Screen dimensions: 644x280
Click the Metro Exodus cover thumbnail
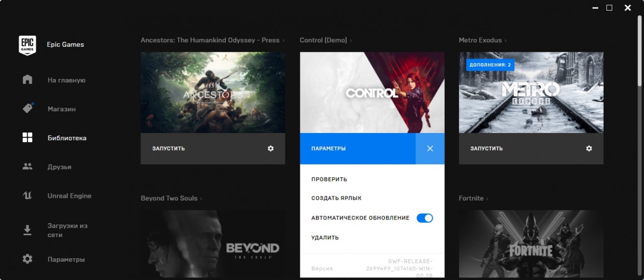pos(531,93)
